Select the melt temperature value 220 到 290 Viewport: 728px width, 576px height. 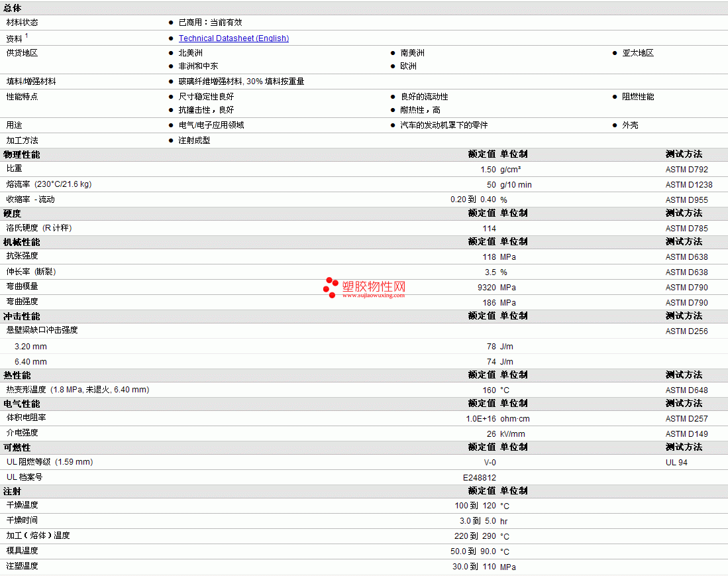tap(475, 536)
